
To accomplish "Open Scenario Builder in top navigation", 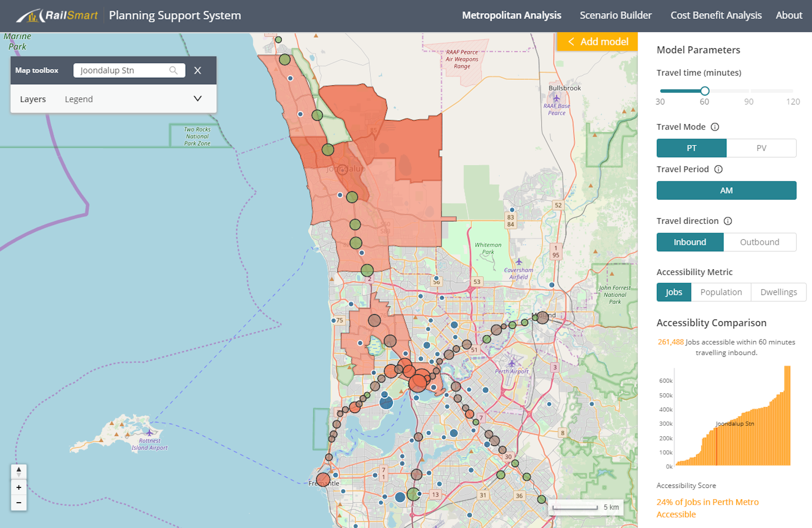I will (615, 16).
